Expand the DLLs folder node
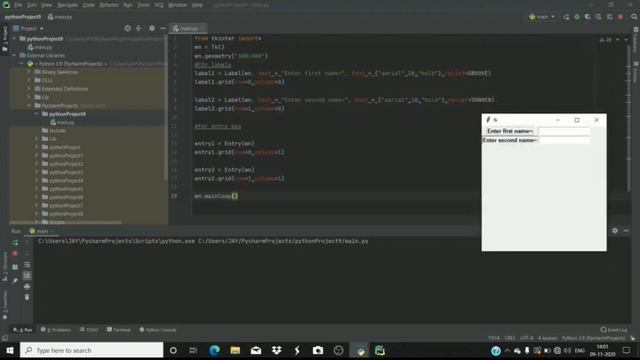 coord(29,80)
